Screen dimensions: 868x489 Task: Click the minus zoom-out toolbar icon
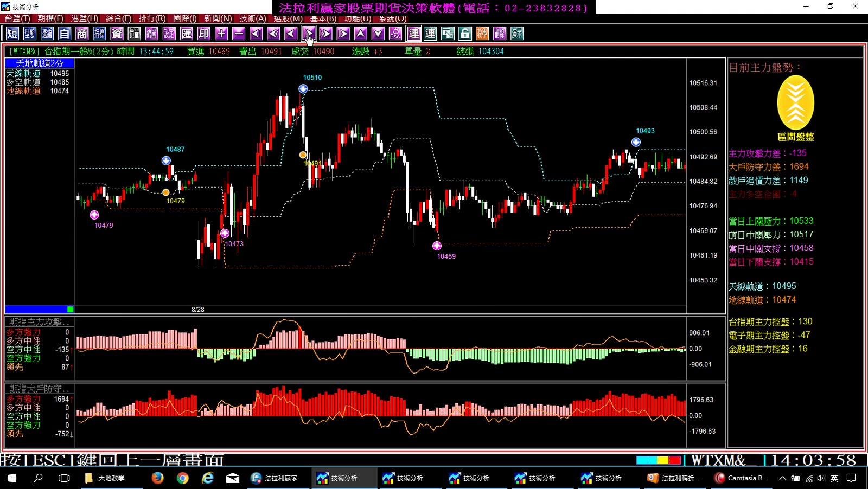click(x=239, y=34)
